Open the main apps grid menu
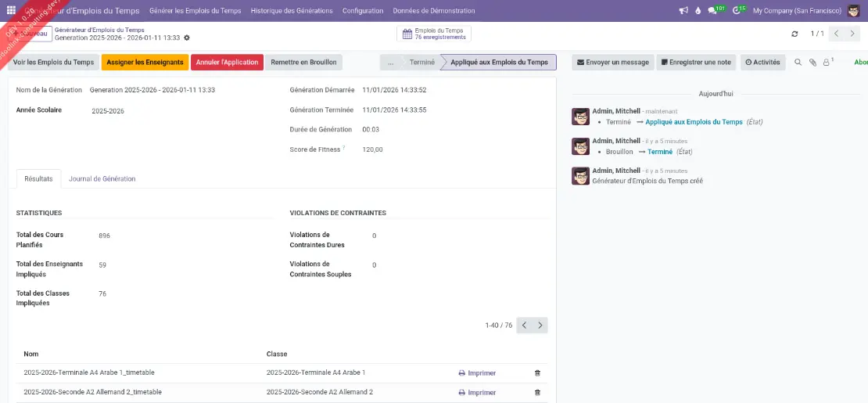The height and width of the screenshot is (403, 868). [11, 11]
